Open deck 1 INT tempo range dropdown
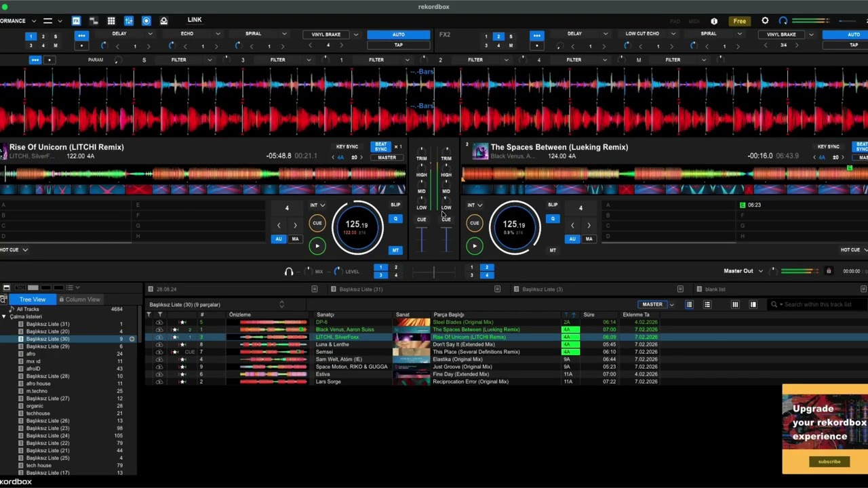868x488 pixels. point(317,205)
